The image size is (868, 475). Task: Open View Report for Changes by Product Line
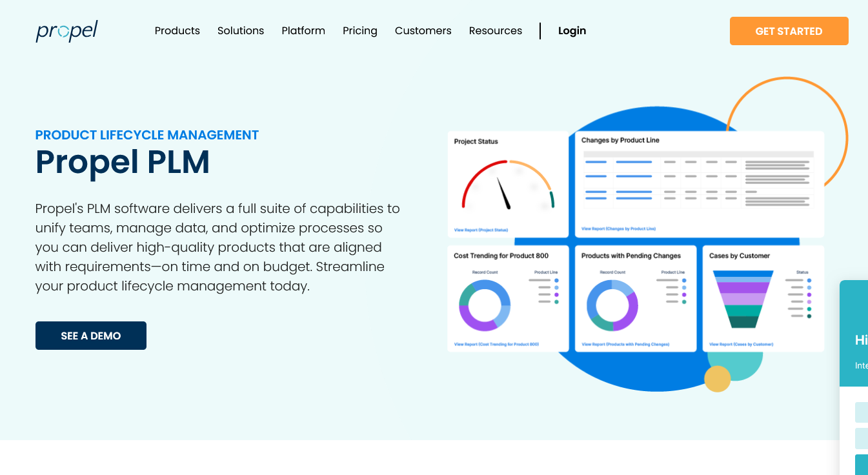618,228
